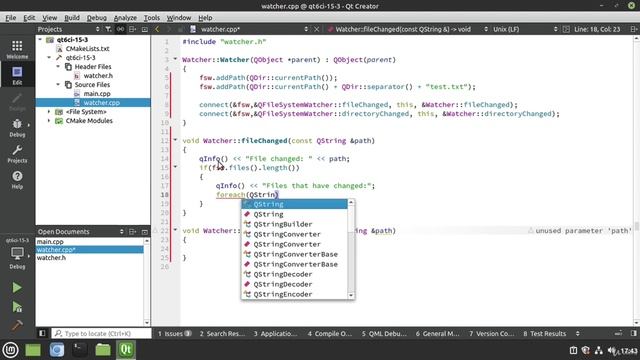The width and height of the screenshot is (640, 360).
Task: Show desktop via green taskbar icon
Action: click(33, 350)
